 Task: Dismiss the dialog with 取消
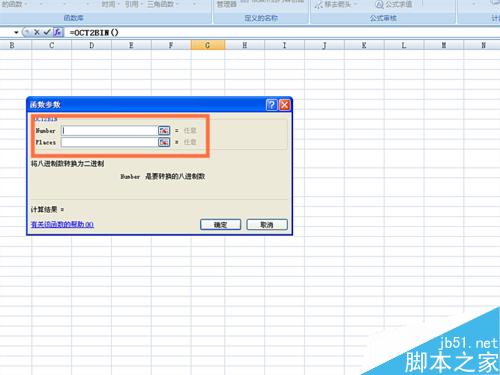(x=267, y=225)
